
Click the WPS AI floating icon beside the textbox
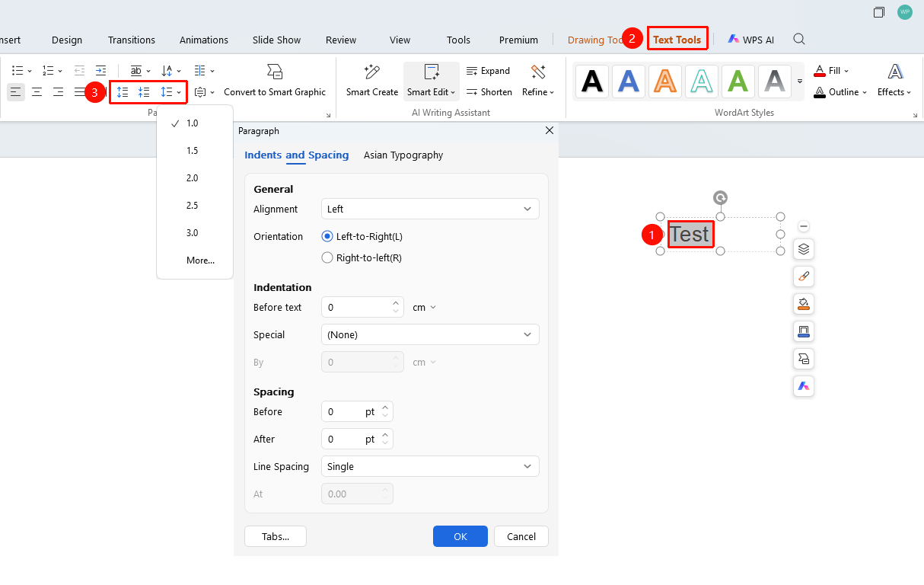804,386
